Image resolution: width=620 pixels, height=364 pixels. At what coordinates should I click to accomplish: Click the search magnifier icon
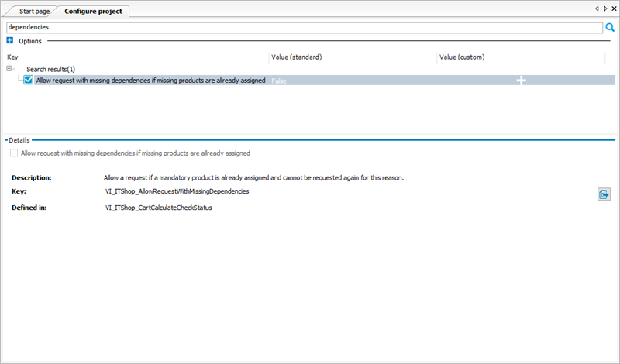tap(610, 27)
